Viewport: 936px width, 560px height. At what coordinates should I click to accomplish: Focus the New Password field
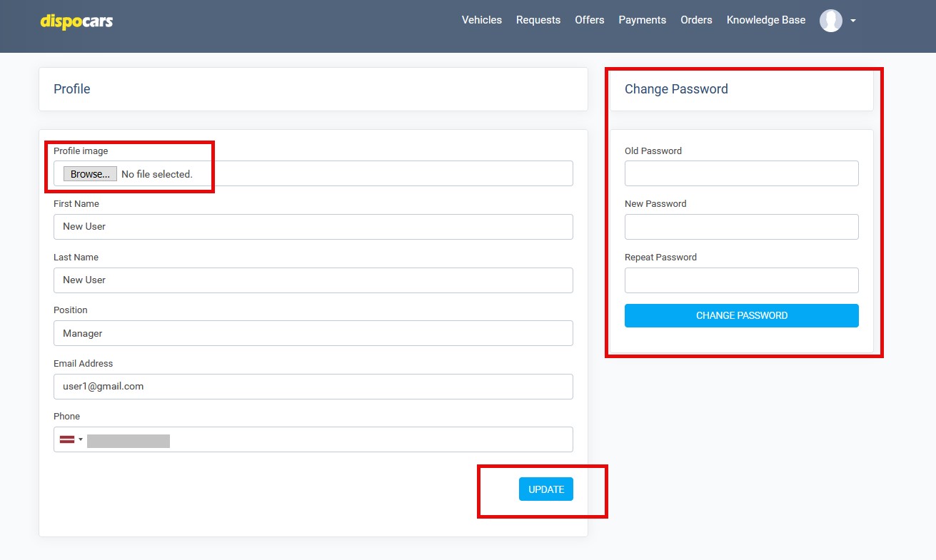coord(741,226)
